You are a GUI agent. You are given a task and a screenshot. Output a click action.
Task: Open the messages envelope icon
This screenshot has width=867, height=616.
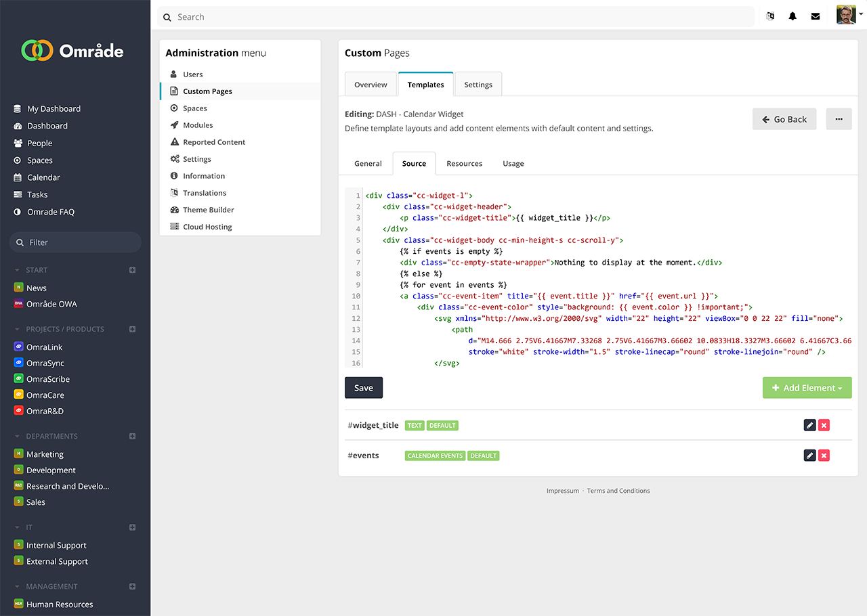816,17
